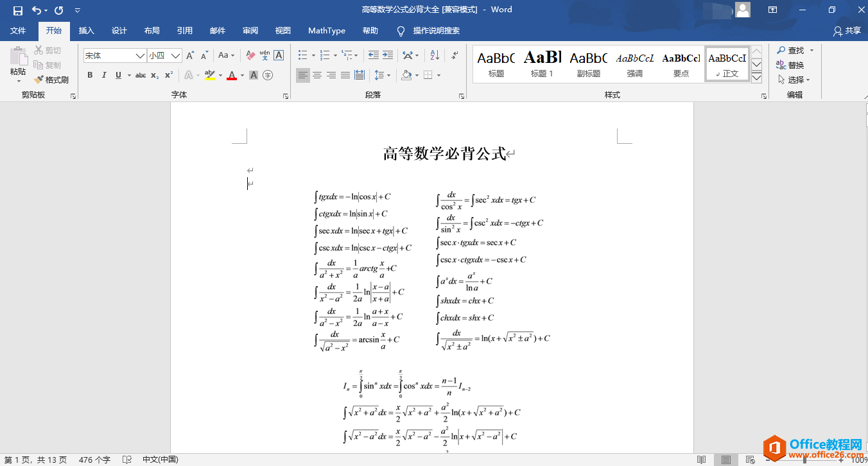Apply multilevel list
This screenshot has width=868, height=466.
[346, 56]
